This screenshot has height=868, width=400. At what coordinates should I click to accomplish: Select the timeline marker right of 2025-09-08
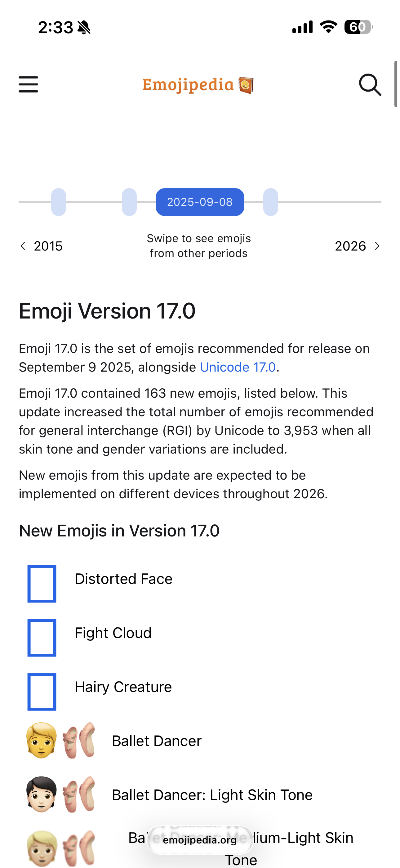[270, 202]
